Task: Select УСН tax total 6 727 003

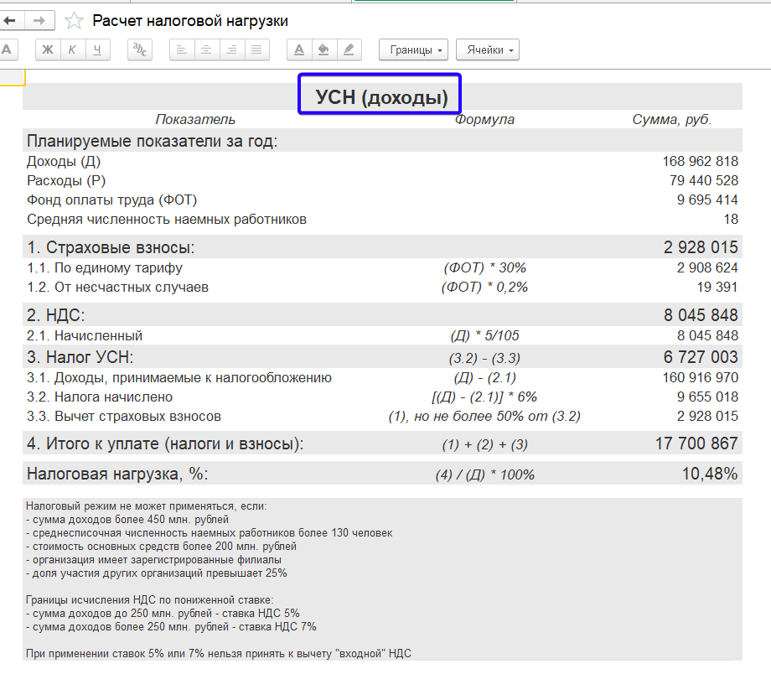Action: (701, 357)
